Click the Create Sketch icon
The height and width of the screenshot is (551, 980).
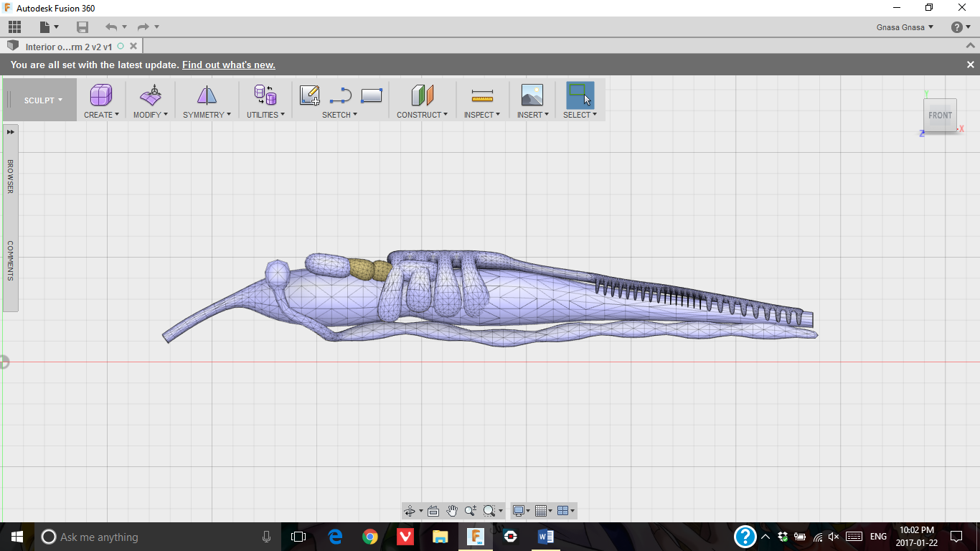tap(310, 95)
